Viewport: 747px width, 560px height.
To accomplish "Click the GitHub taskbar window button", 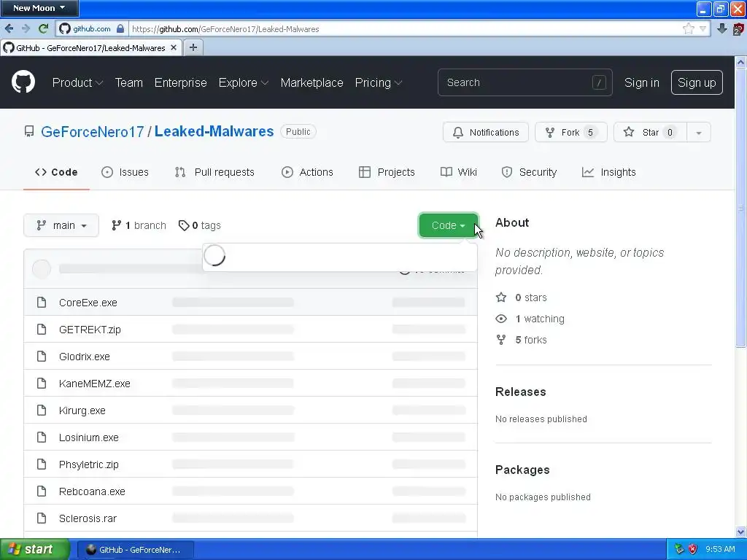I will (x=135, y=550).
